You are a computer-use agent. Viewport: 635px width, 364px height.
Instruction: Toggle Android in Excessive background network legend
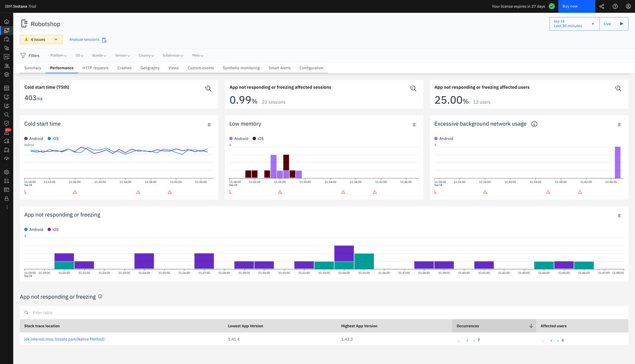444,138
